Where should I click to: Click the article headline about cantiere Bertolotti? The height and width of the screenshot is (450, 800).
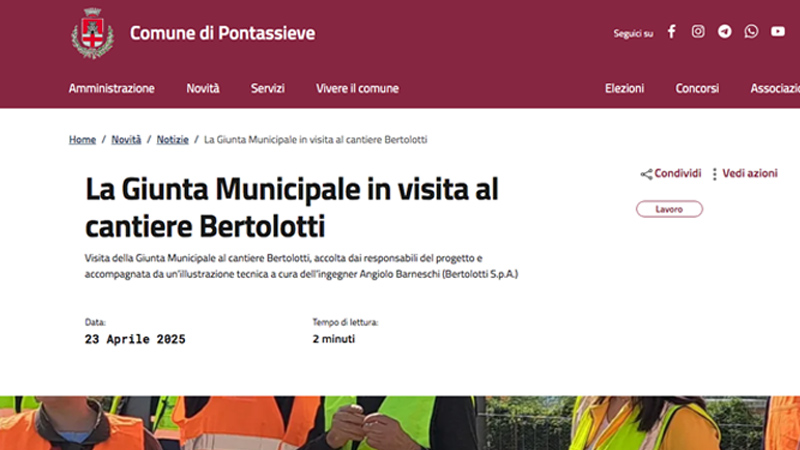tap(291, 207)
